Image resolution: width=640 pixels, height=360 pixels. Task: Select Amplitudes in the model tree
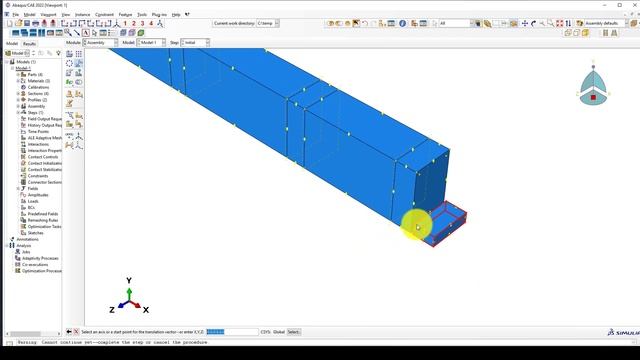tap(38, 195)
